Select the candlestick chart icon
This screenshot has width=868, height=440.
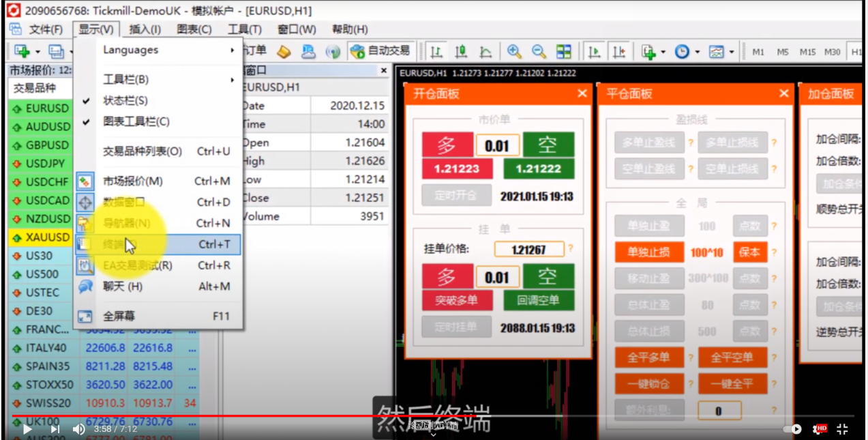[461, 52]
